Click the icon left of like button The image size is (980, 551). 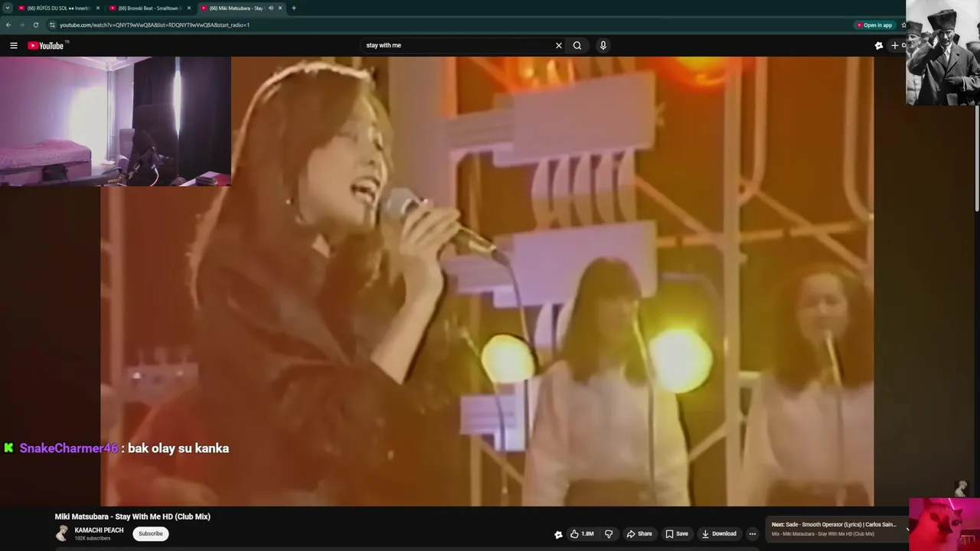(x=558, y=534)
